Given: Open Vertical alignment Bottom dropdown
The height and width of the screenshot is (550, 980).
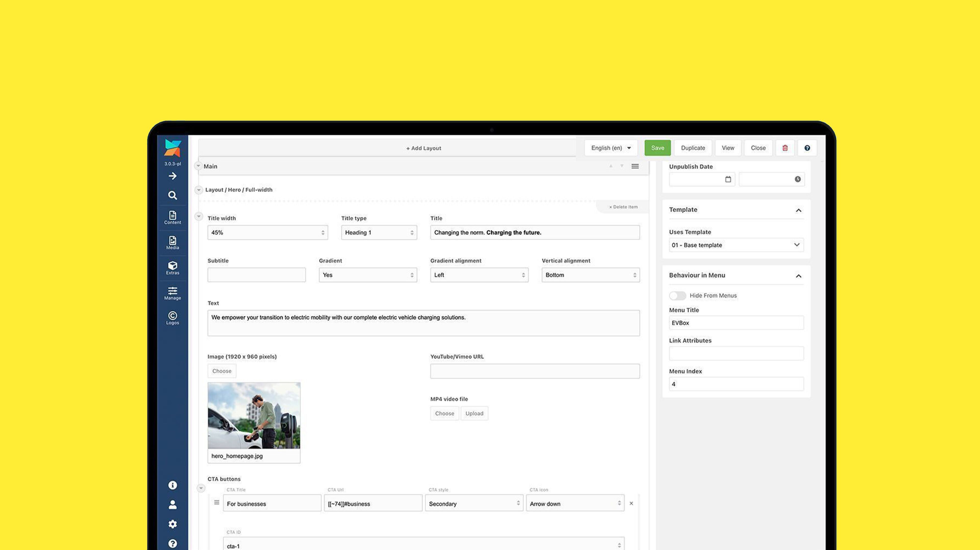Looking at the screenshot, I should pos(591,275).
